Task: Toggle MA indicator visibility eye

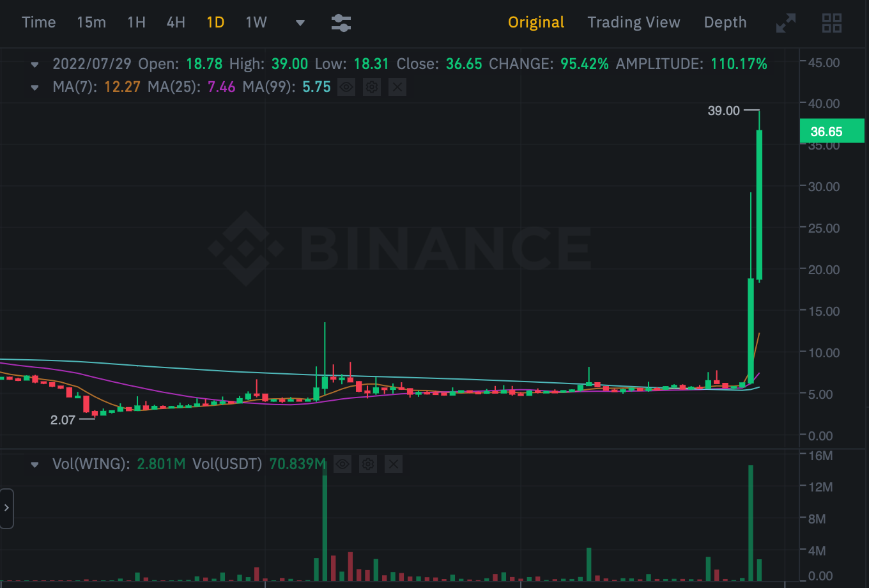Action: [346, 87]
